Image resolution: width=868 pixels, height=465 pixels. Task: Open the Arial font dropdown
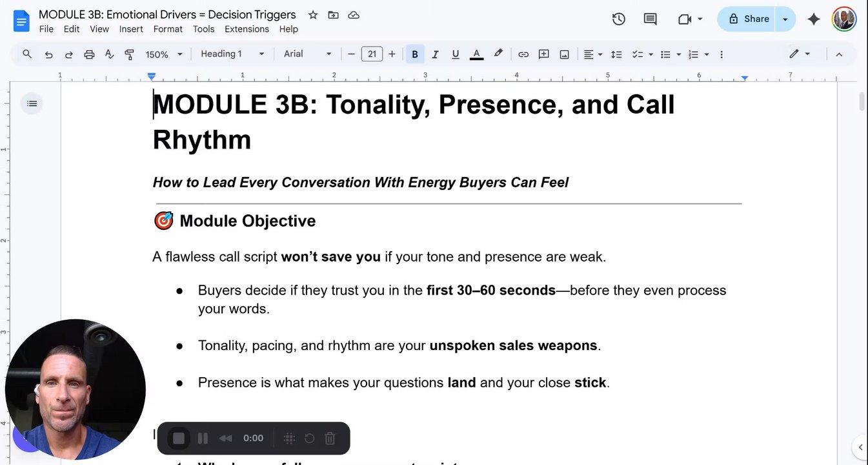308,54
